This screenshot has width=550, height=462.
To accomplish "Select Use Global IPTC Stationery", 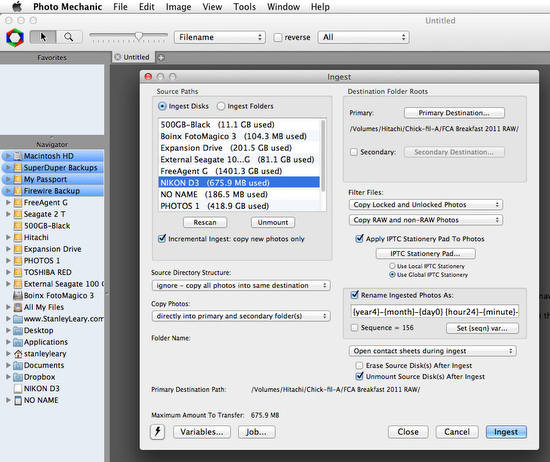I will 392,275.
